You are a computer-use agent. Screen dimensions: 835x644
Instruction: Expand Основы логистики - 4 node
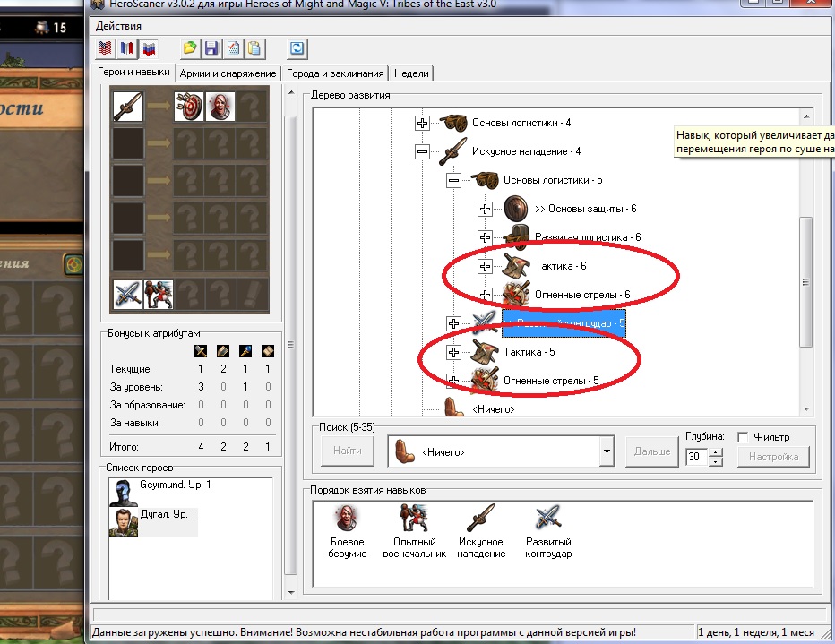422,123
